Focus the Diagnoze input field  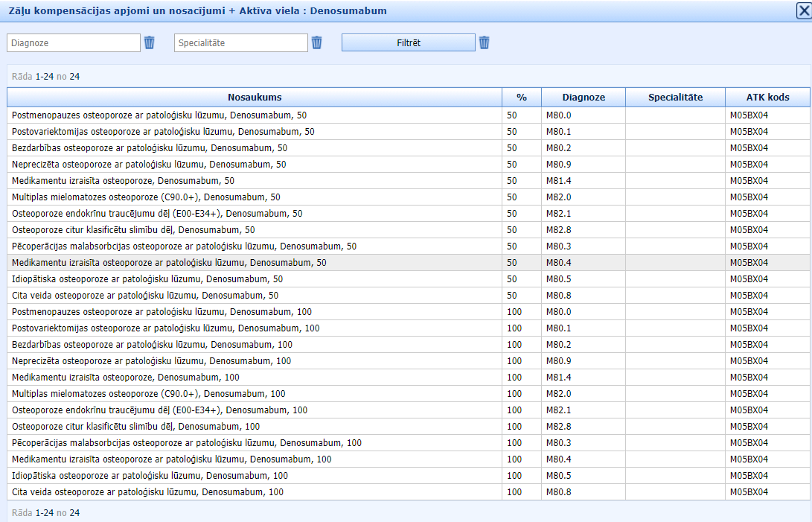(x=74, y=43)
